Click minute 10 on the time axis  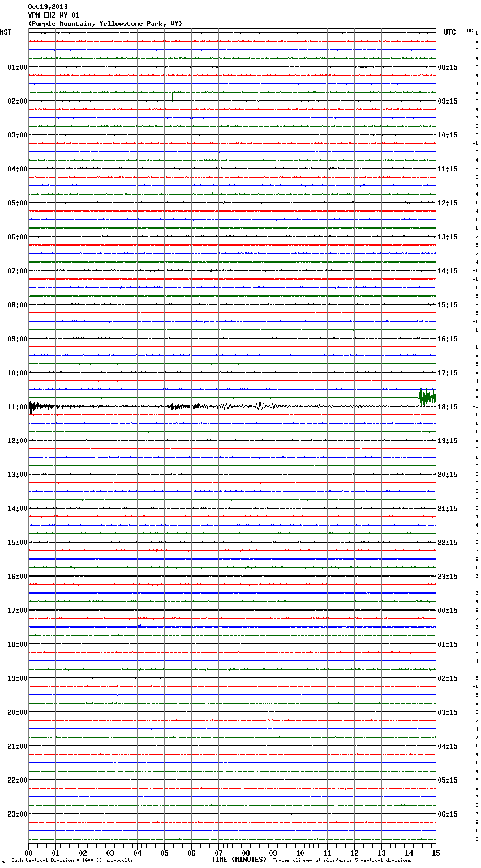pos(300,853)
